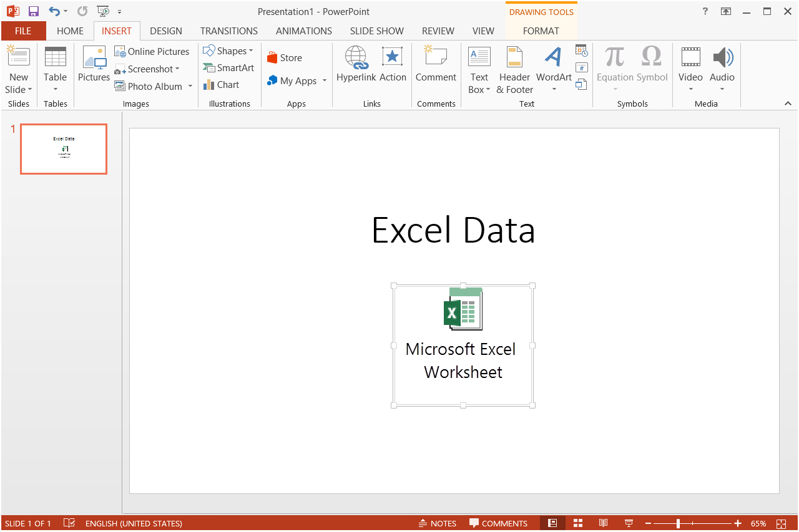Open PowerPoint Help question mark
The image size is (799, 532).
tap(705, 11)
